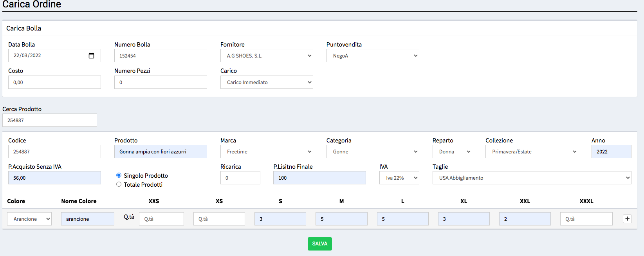The height and width of the screenshot is (256, 644).
Task: Focus the XL quantity field
Action: coord(464,219)
